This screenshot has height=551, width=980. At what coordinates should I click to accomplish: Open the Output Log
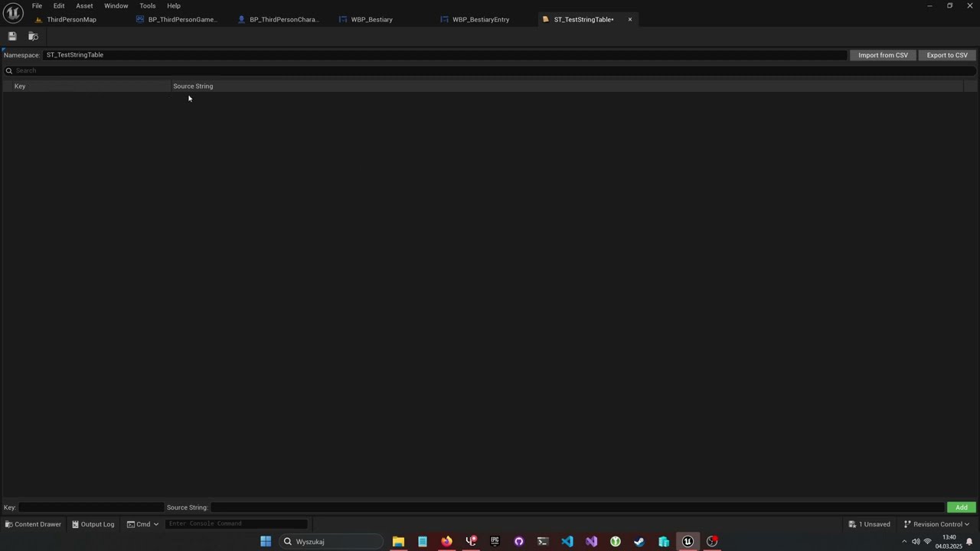(93, 524)
